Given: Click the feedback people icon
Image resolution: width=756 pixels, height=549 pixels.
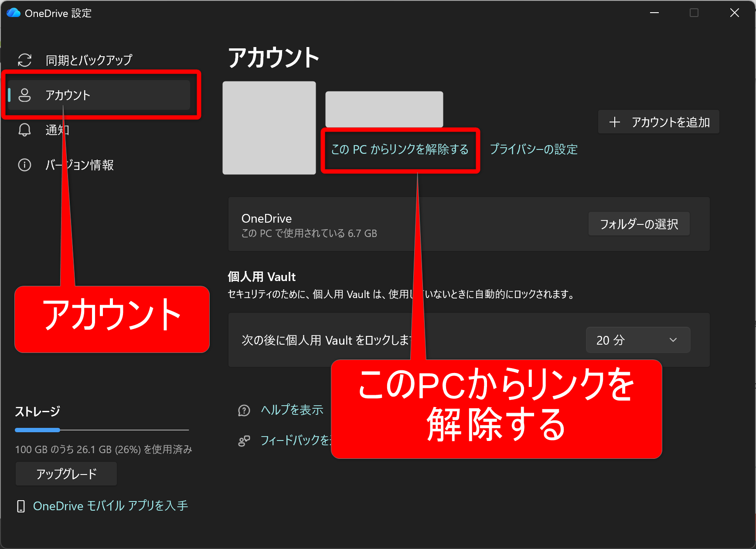Looking at the screenshot, I should (x=244, y=441).
